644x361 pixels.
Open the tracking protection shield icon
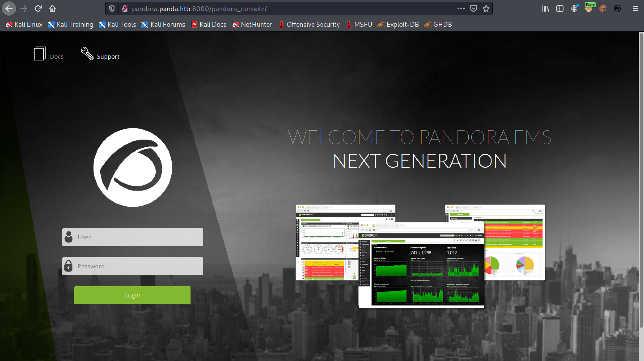[112, 9]
